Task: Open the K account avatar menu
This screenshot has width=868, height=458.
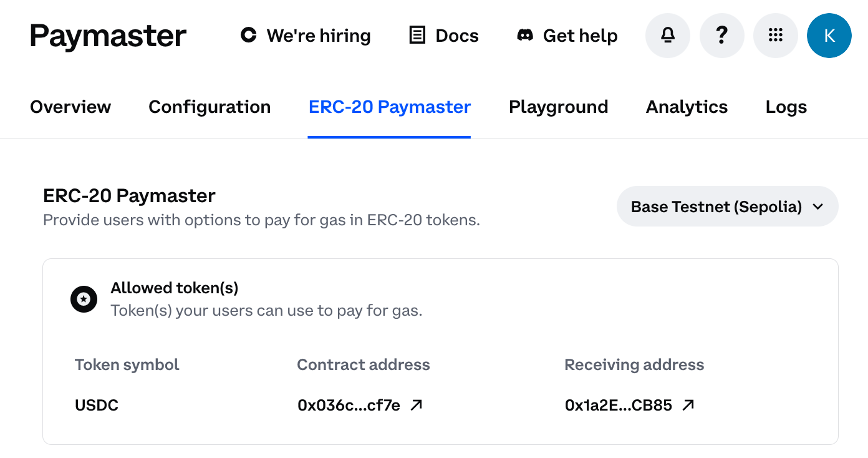Action: click(x=829, y=36)
